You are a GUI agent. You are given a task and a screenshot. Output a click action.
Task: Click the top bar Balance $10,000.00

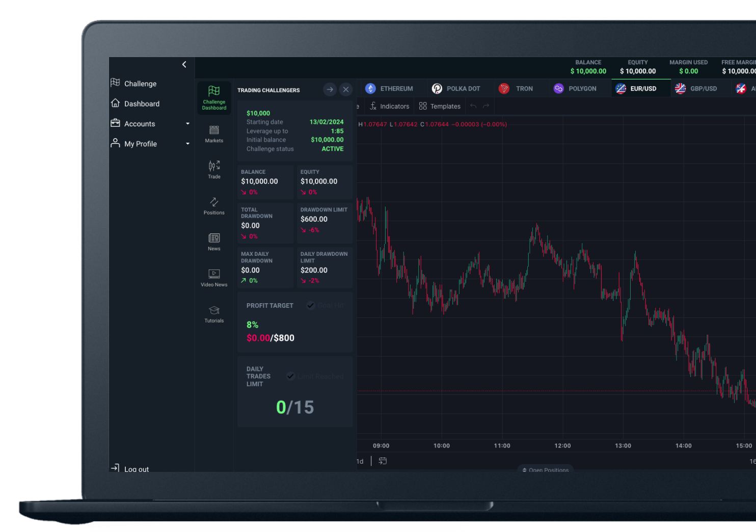(588, 71)
